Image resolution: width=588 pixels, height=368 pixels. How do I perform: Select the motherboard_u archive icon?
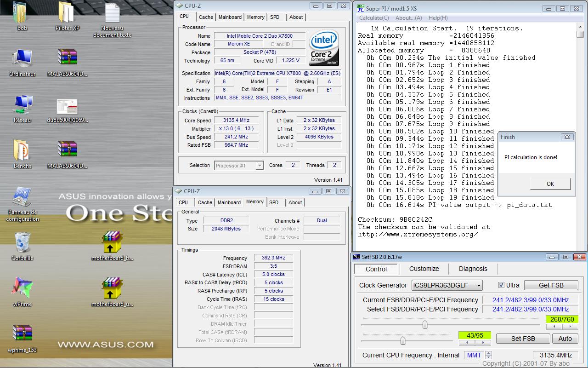point(113,288)
